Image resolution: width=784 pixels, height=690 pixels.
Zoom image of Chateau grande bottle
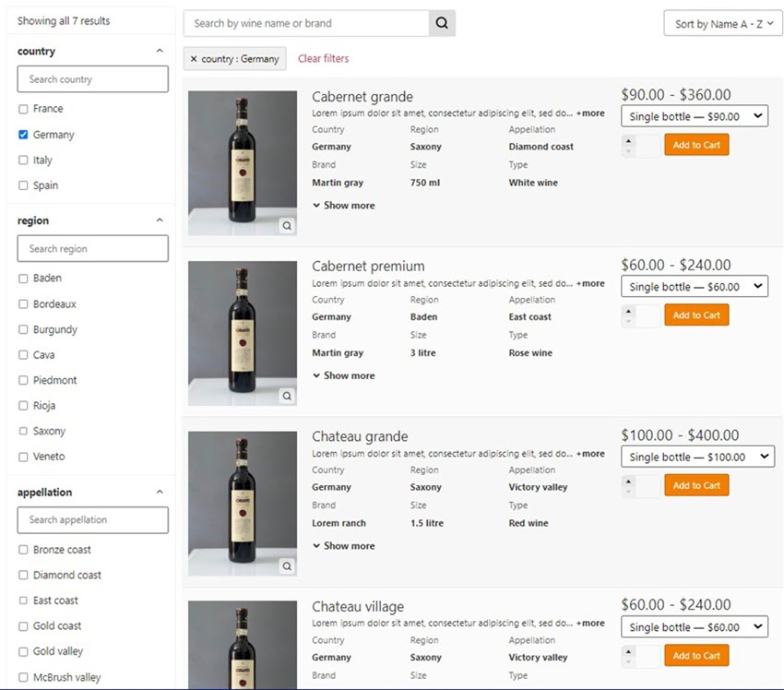click(287, 566)
